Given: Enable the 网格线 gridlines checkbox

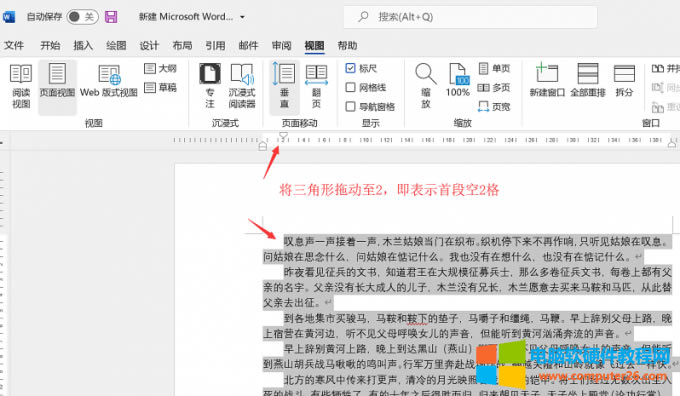Looking at the screenshot, I should point(350,87).
